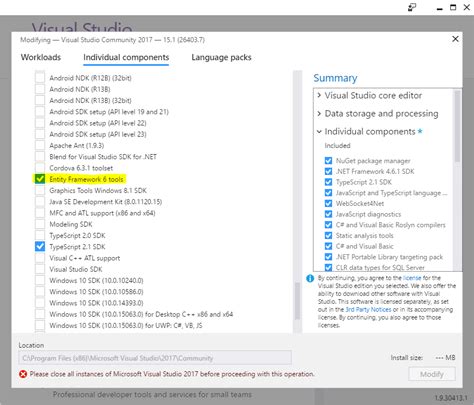Enable Graphics Tools Windows 8.1 SDK

(x=40, y=190)
